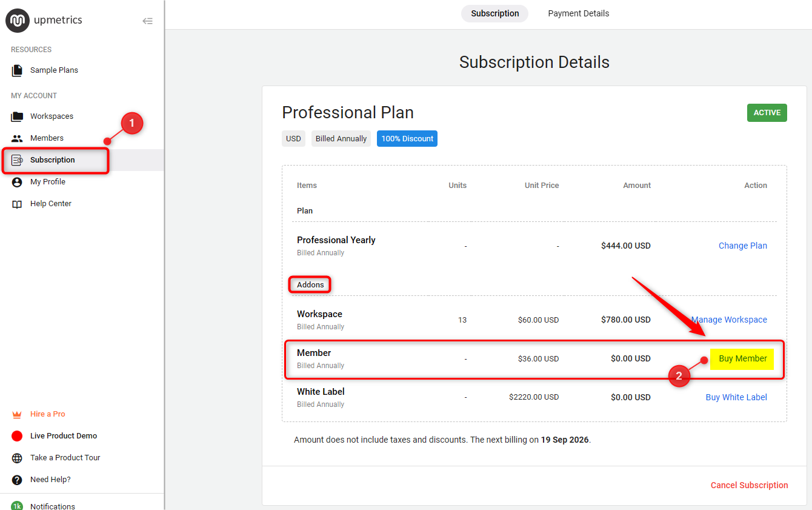Collapse the sidebar with the arrow icon
The width and height of the screenshot is (812, 510).
pos(147,21)
